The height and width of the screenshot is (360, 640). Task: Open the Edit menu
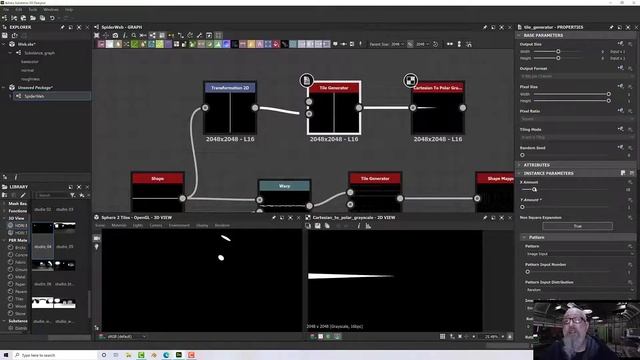pyautogui.click(x=19, y=9)
